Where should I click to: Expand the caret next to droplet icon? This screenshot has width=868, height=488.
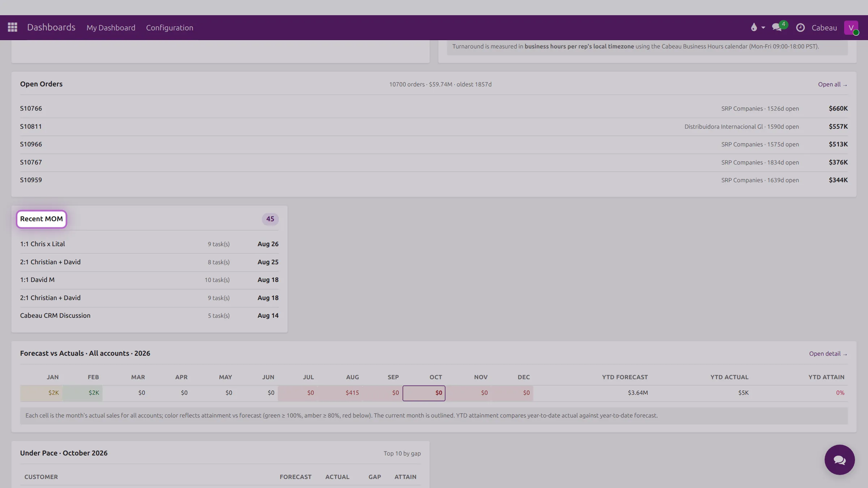click(x=763, y=28)
